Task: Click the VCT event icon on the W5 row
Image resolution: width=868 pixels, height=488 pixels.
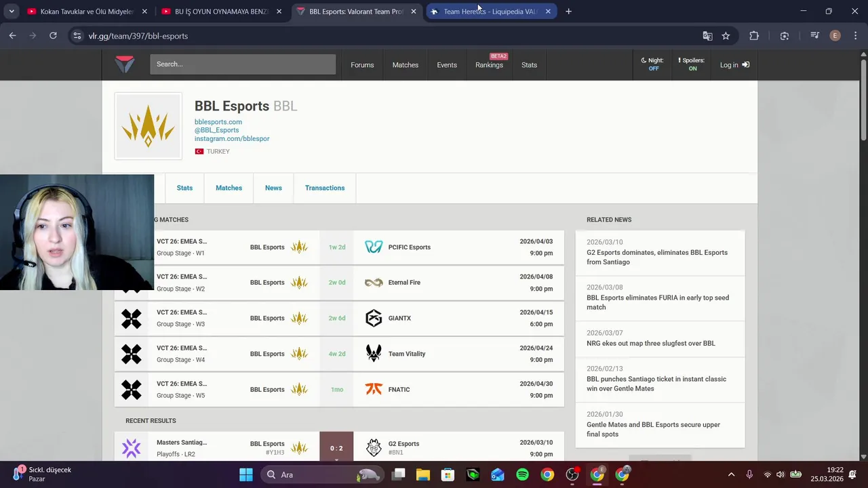Action: (x=132, y=389)
